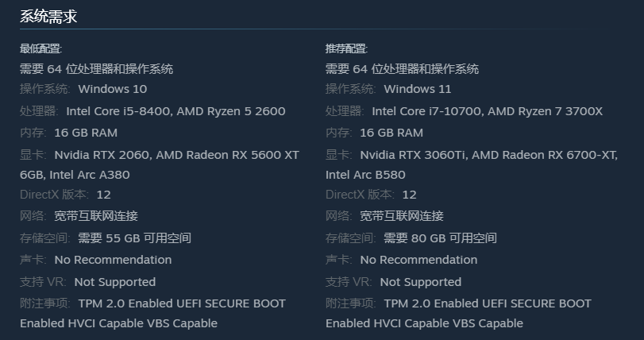
Task: Click the 推荐配置 column label
Action: point(346,49)
